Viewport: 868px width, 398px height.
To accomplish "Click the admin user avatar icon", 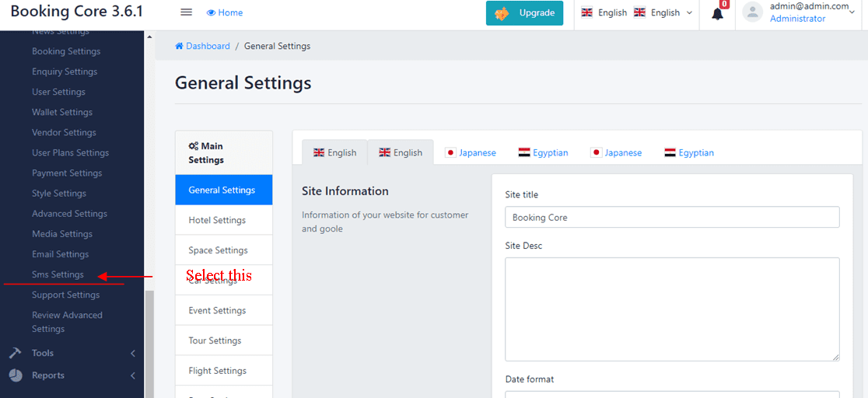I will tap(752, 12).
